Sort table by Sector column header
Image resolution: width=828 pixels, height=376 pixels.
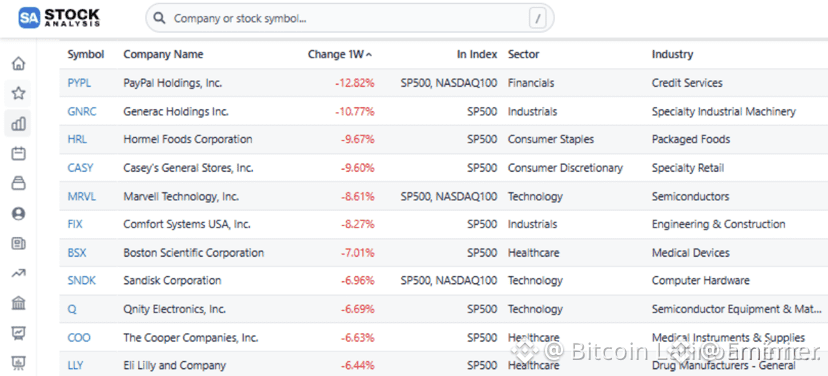tap(523, 54)
